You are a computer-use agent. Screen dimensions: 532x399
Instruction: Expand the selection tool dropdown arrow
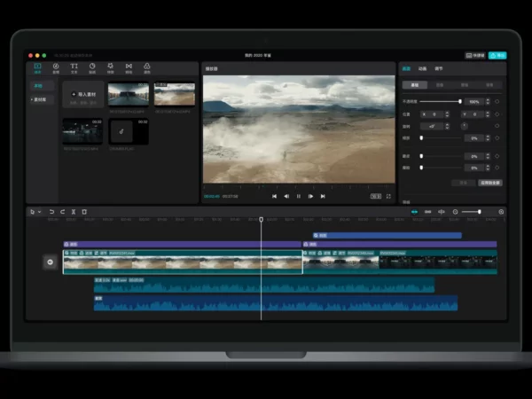pyautogui.click(x=40, y=212)
